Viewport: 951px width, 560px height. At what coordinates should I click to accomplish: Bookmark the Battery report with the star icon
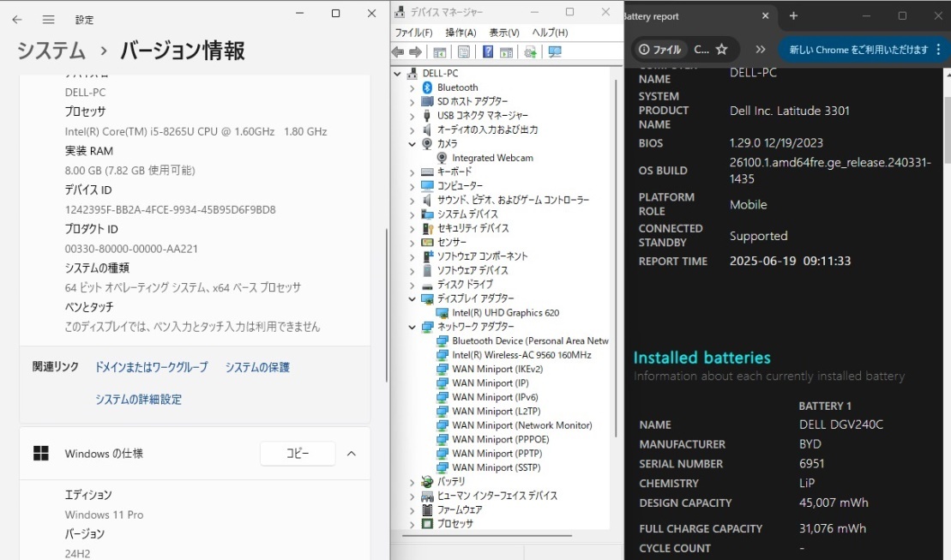click(x=722, y=49)
